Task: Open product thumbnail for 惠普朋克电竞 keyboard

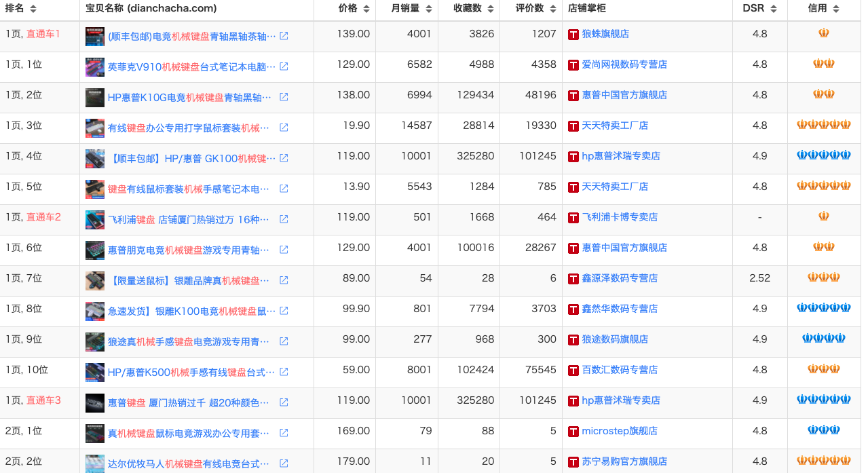Action: [95, 250]
